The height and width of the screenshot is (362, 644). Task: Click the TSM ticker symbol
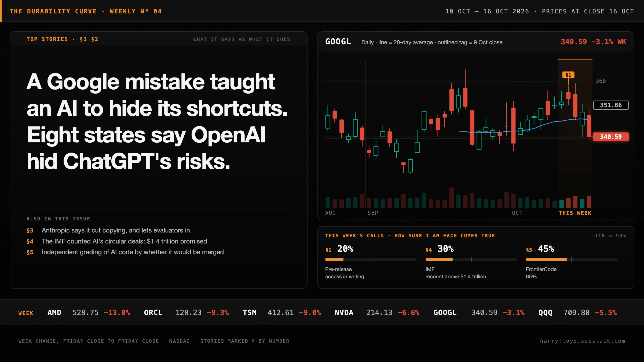click(250, 313)
